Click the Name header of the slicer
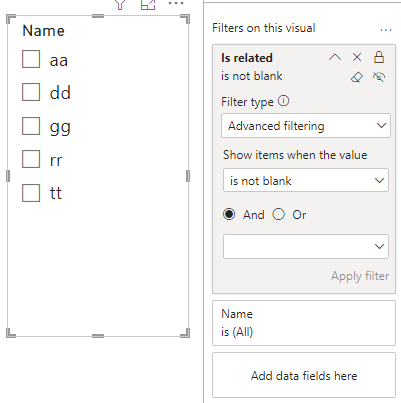 click(43, 31)
